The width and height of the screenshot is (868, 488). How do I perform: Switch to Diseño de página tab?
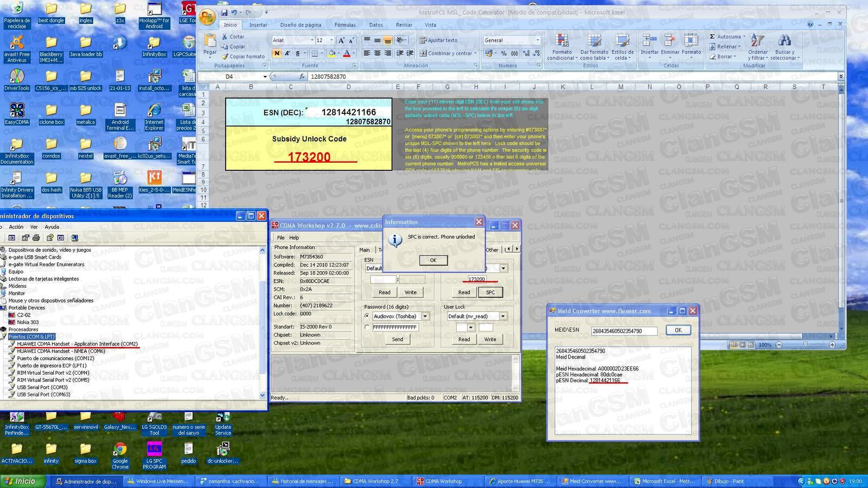click(301, 25)
